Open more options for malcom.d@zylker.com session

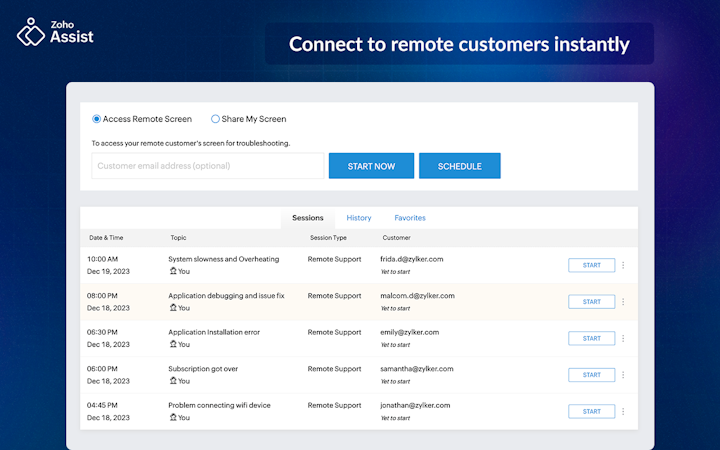tap(624, 301)
